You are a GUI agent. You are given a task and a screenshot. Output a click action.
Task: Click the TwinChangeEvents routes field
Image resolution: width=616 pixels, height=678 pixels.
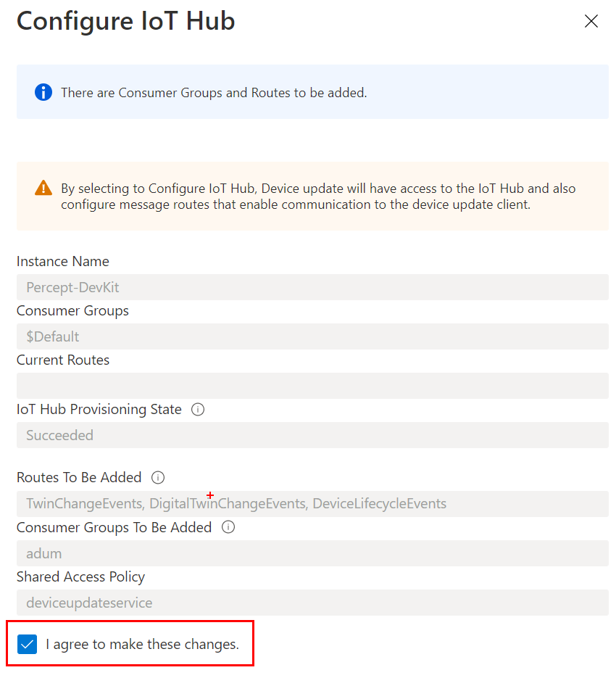[312, 504]
